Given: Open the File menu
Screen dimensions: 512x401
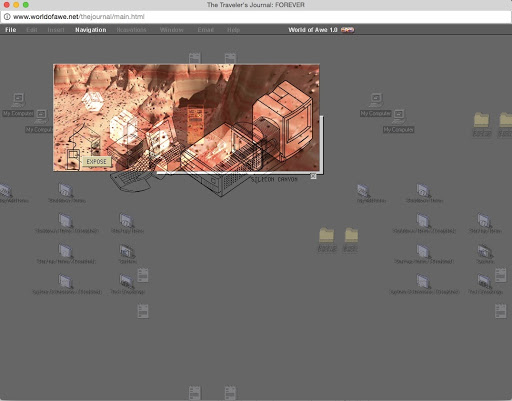Looking at the screenshot, I should [11, 30].
